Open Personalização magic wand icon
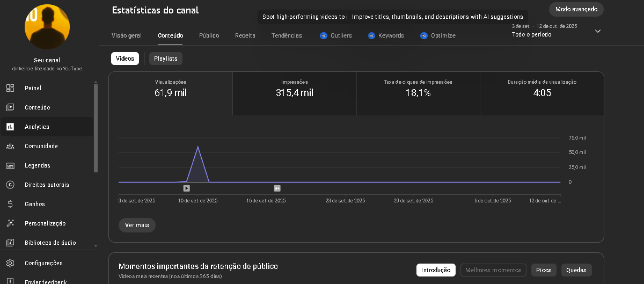The image size is (644, 284). (10, 223)
